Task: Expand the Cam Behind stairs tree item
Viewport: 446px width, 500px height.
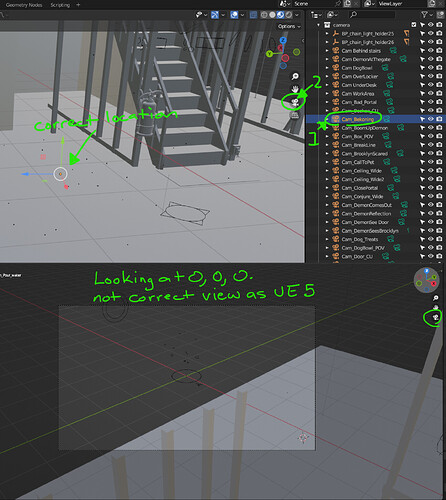Action: click(x=327, y=51)
